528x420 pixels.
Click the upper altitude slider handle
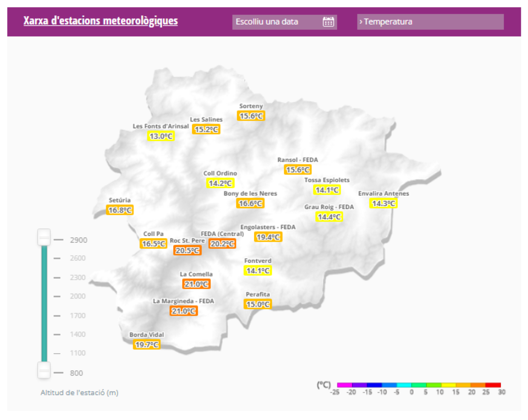click(x=43, y=237)
